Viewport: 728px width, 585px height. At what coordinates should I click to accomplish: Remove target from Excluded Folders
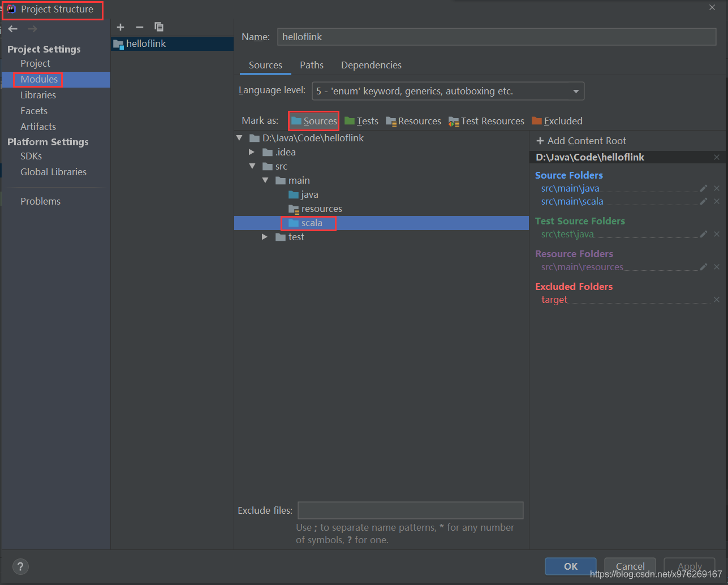pos(716,300)
